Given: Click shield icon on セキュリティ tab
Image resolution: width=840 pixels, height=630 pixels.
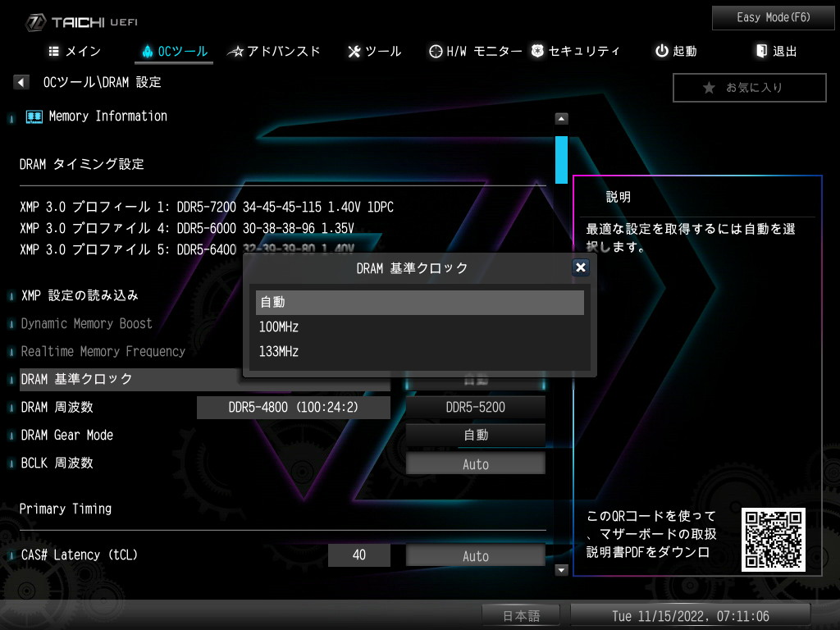Looking at the screenshot, I should click(537, 51).
